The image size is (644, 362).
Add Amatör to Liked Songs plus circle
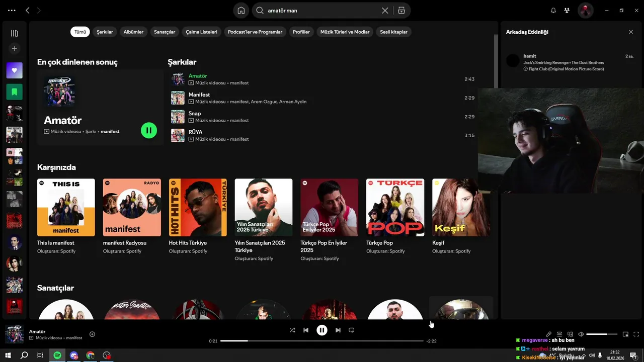click(x=92, y=334)
